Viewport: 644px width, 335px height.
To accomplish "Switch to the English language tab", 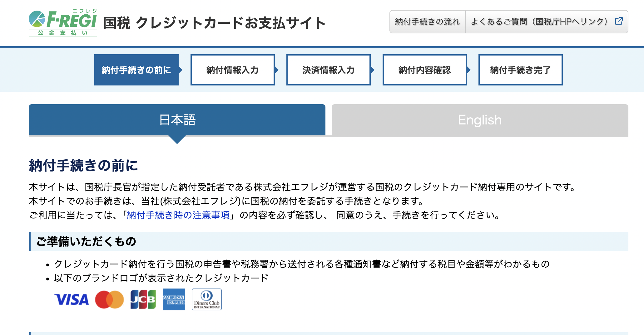I will [x=480, y=120].
